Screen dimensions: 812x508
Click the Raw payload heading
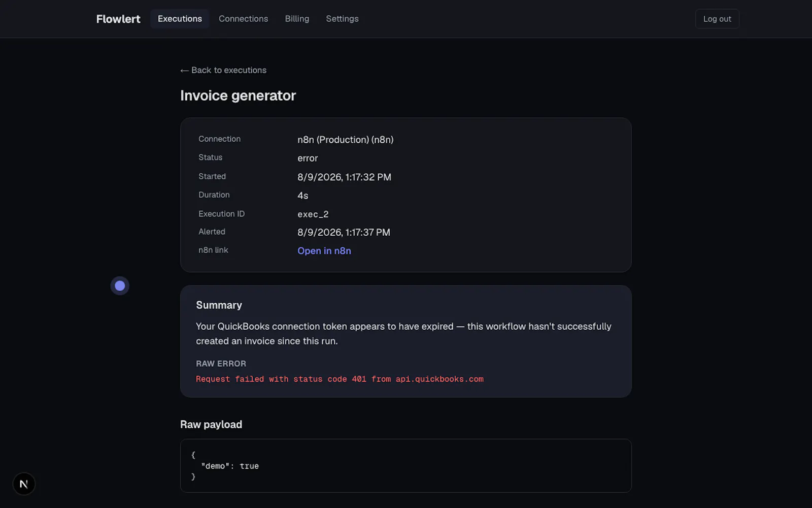[211, 425]
